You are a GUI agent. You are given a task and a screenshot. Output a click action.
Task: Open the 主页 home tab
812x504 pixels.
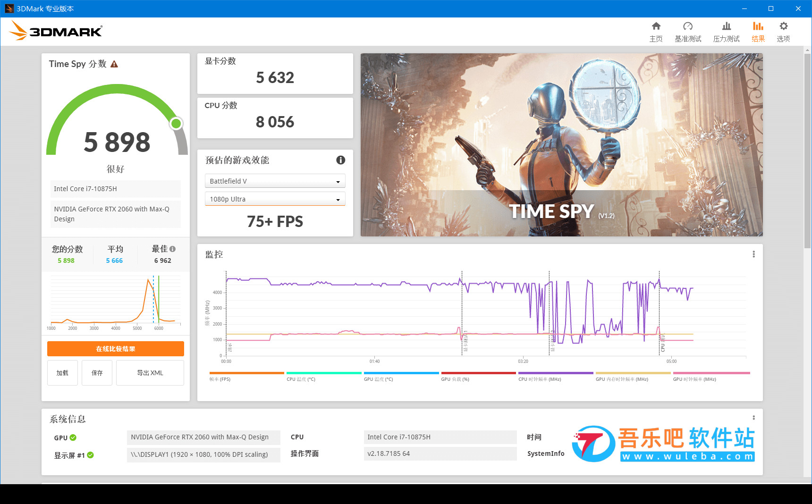(656, 32)
